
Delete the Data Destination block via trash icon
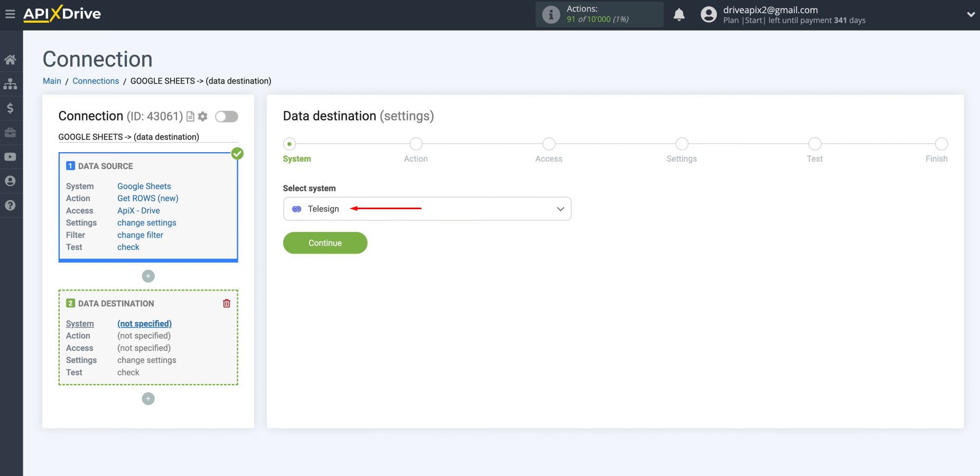coord(227,303)
